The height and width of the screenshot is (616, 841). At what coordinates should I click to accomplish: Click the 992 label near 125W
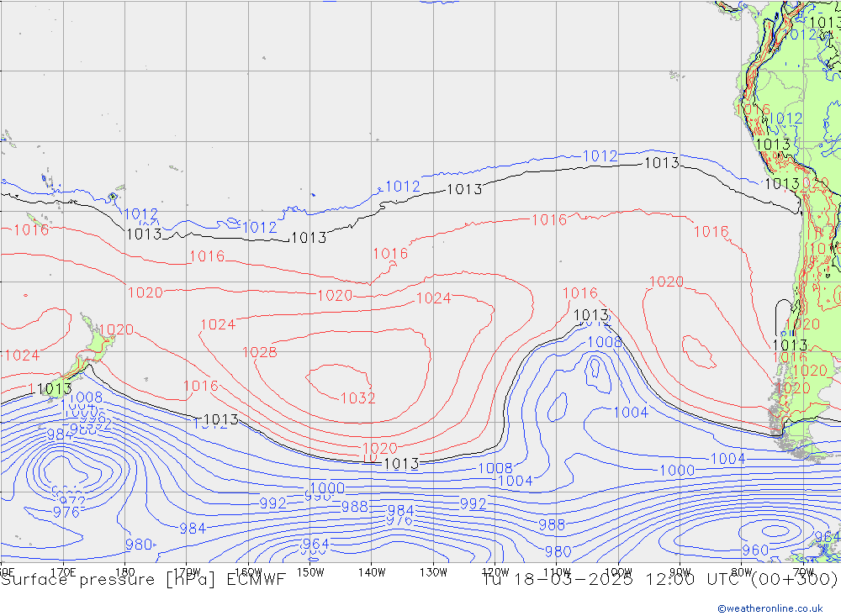[473, 504]
